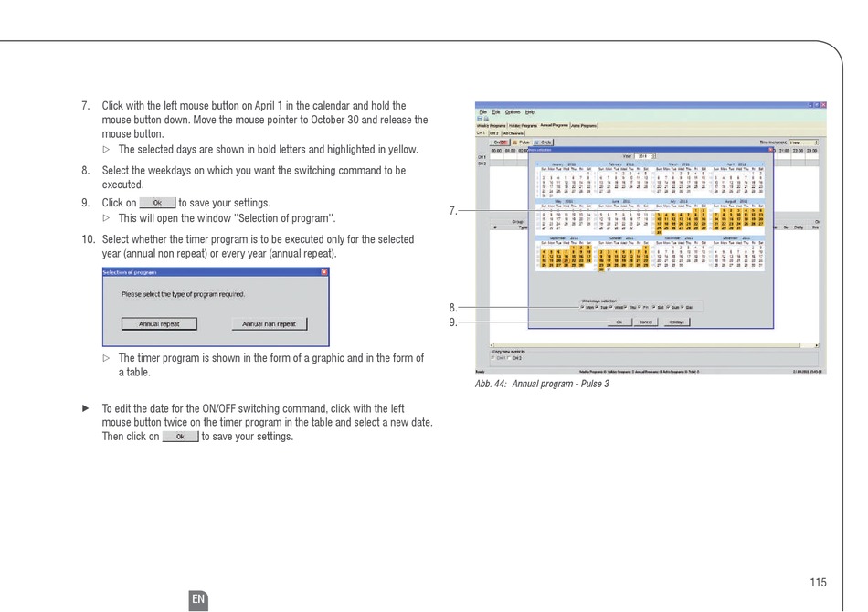Click 'Please select the type of program required.' text
This screenshot has height=612, width=868.
pyautogui.click(x=184, y=294)
